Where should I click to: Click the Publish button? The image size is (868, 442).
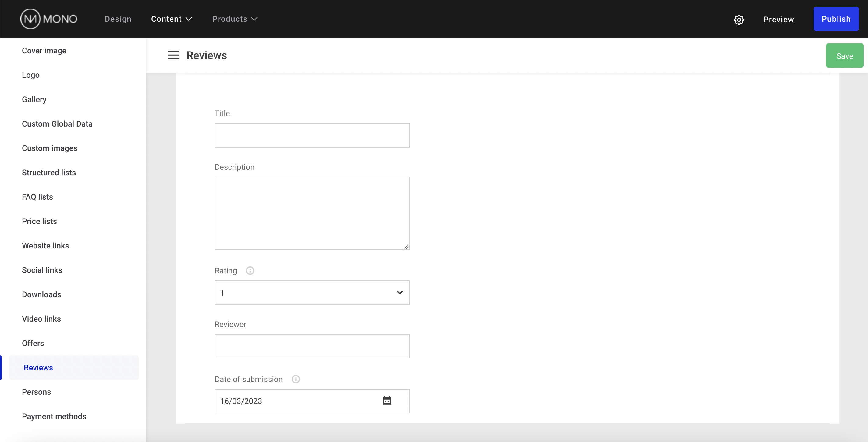point(836,19)
